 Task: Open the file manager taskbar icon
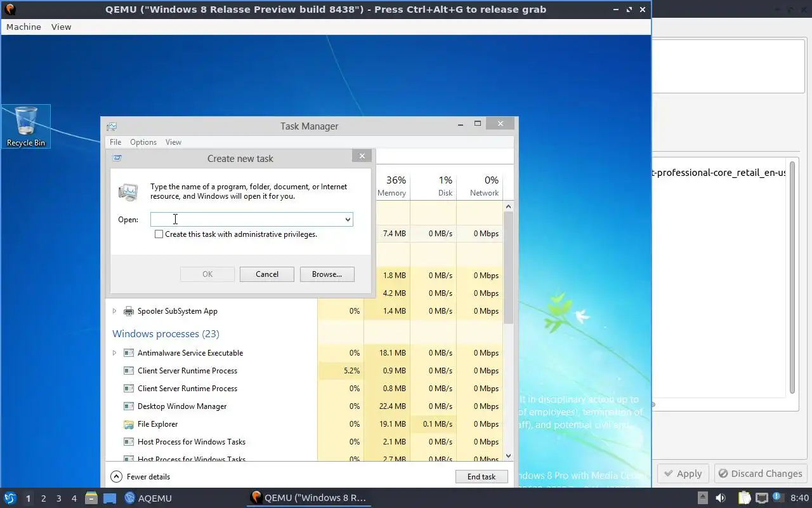[x=91, y=498]
